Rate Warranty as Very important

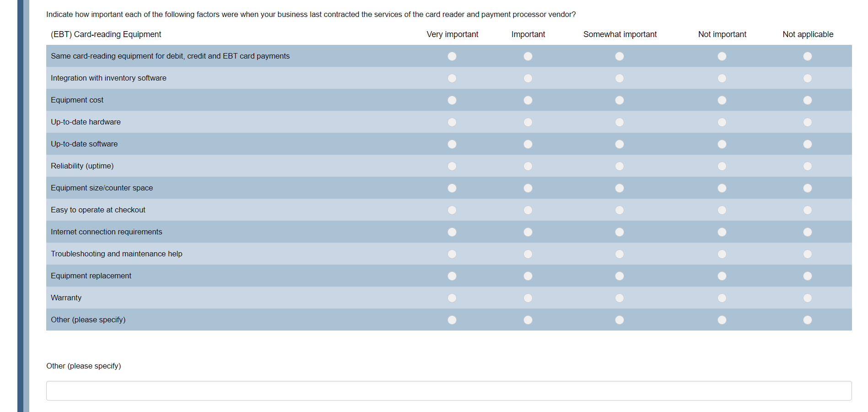point(452,298)
